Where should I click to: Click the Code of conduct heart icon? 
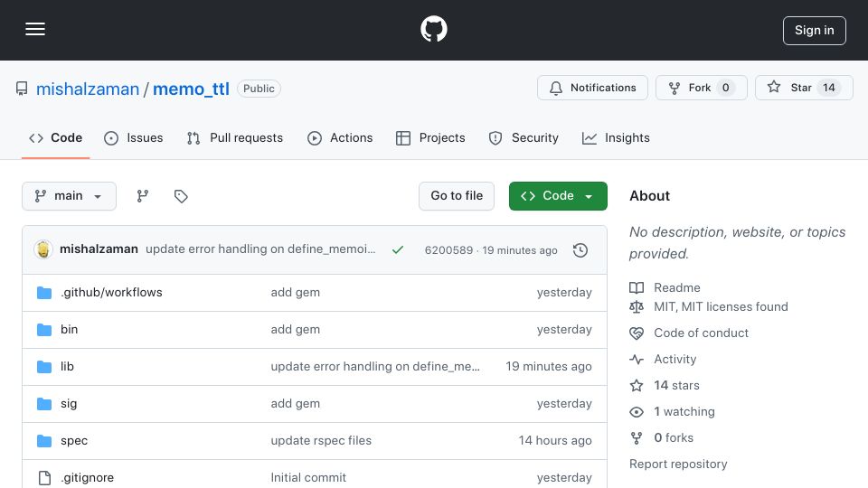coord(637,333)
